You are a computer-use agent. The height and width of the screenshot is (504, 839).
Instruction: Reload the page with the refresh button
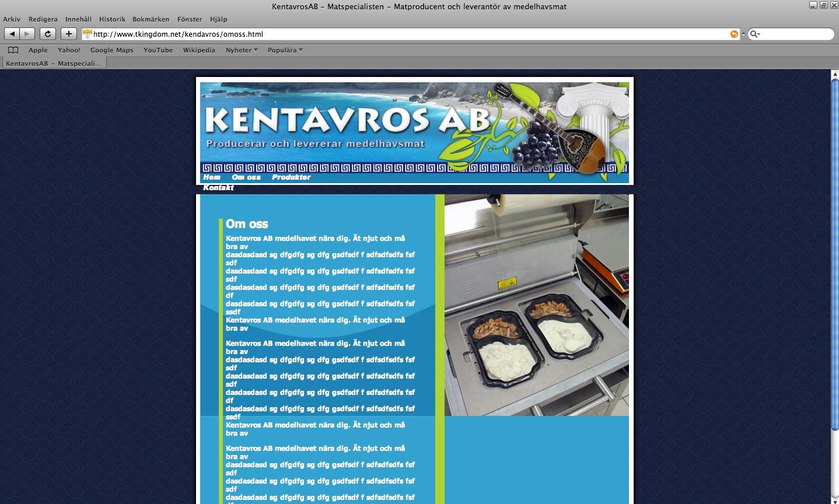point(48,34)
